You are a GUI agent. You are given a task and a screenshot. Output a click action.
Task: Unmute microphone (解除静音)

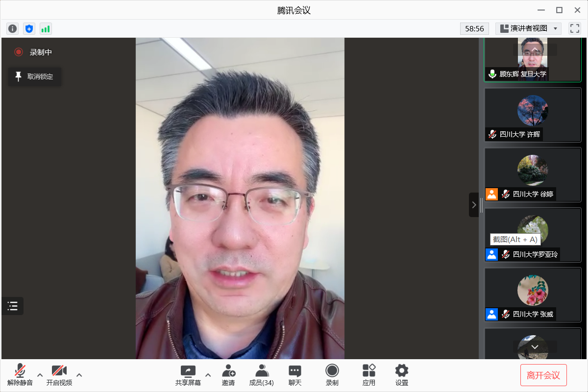click(20, 375)
